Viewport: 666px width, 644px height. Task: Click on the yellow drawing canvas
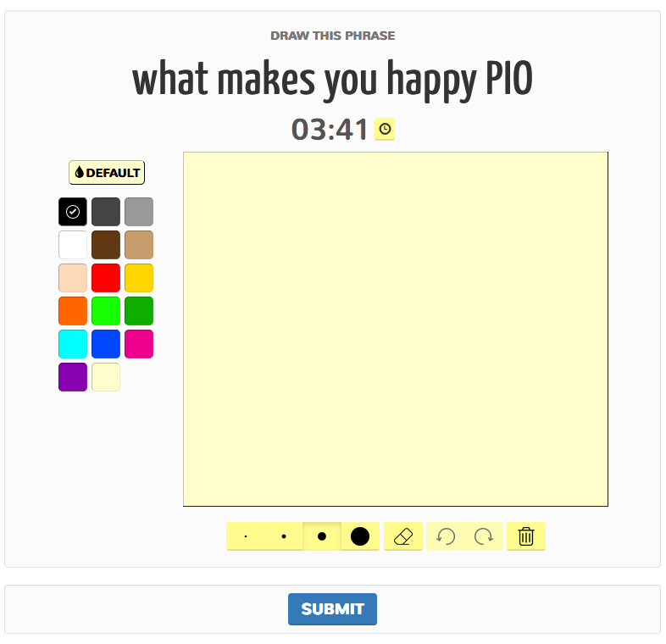396,330
